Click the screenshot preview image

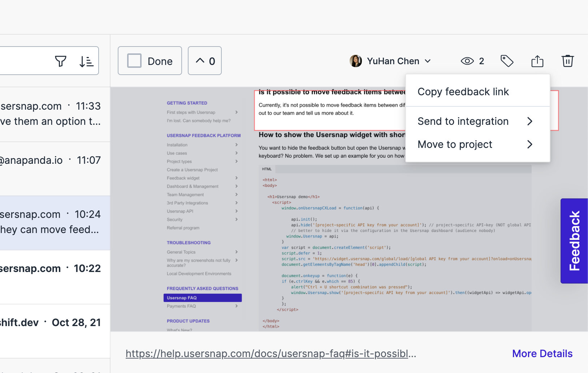click(349, 209)
